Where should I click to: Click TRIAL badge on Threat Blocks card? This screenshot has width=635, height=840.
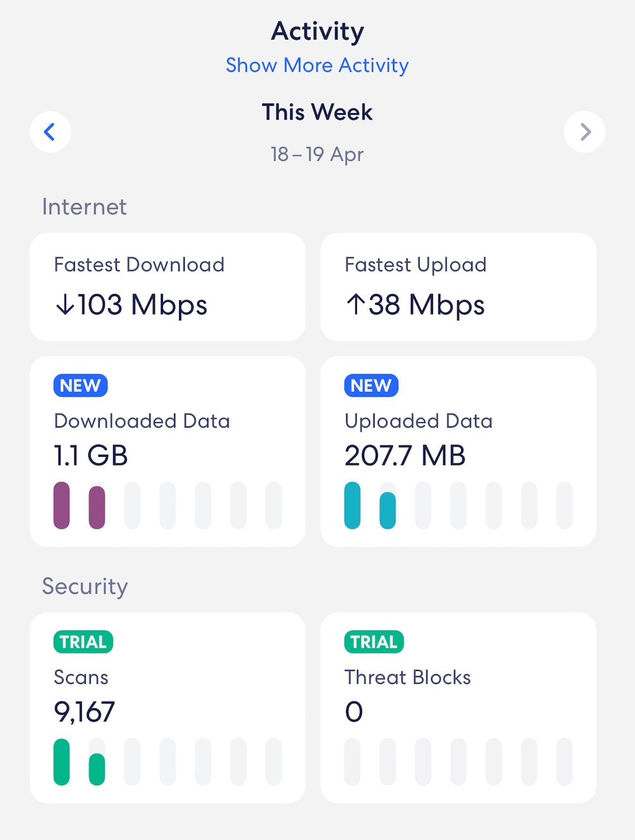(373, 642)
